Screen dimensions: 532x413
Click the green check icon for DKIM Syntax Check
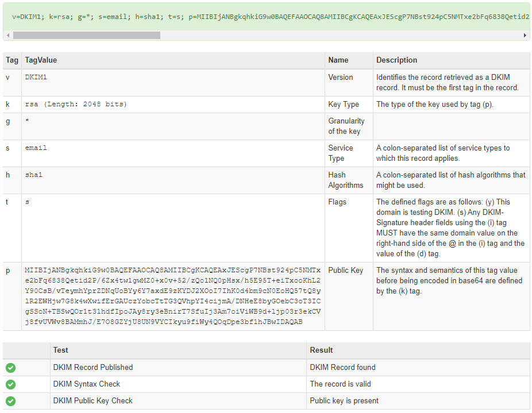point(10,384)
